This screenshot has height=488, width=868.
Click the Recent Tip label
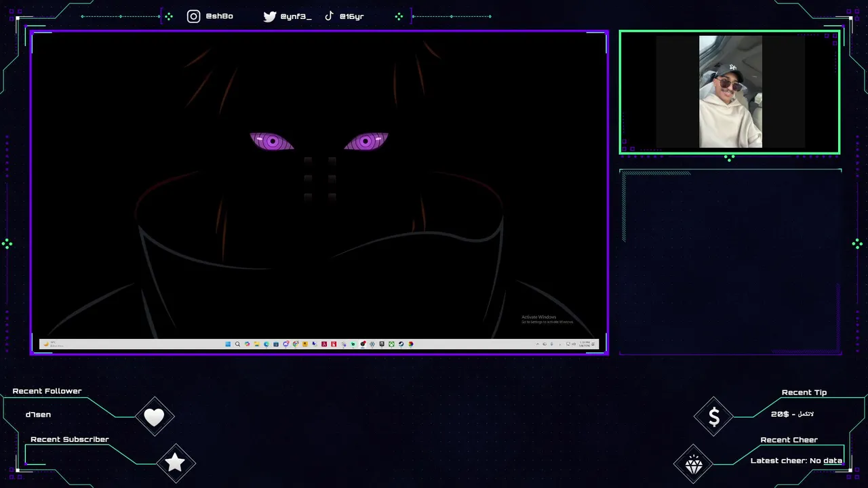click(x=804, y=392)
